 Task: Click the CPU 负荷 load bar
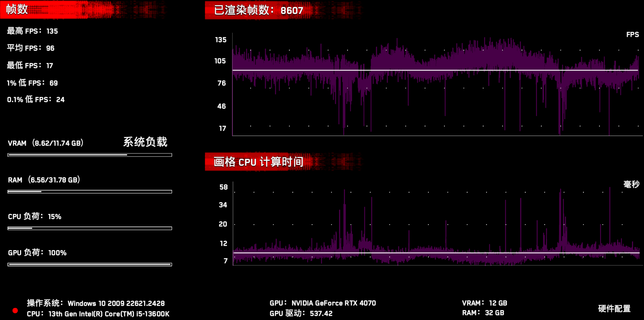pos(90,228)
